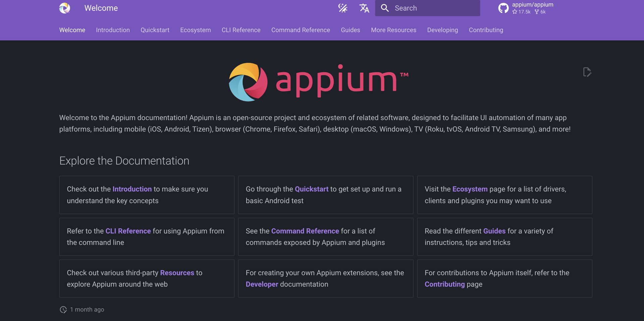
Task: Open the Quickstart tab
Action: tap(155, 30)
